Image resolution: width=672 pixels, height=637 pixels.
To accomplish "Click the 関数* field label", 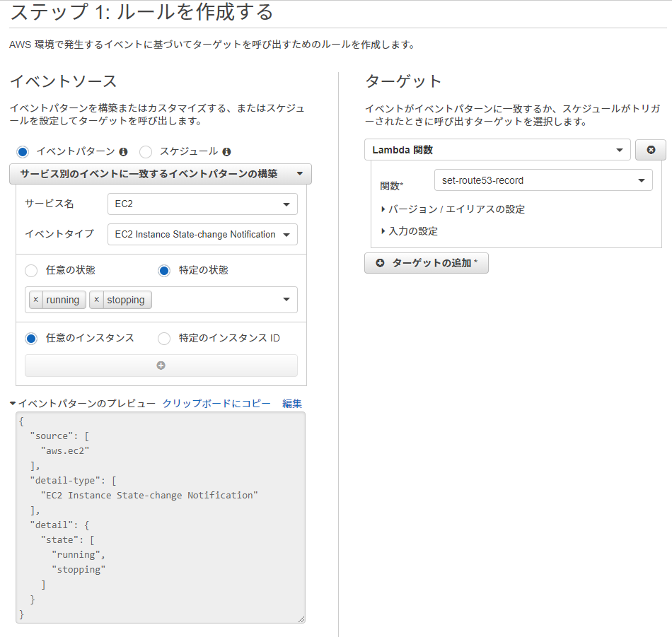I will [x=391, y=186].
